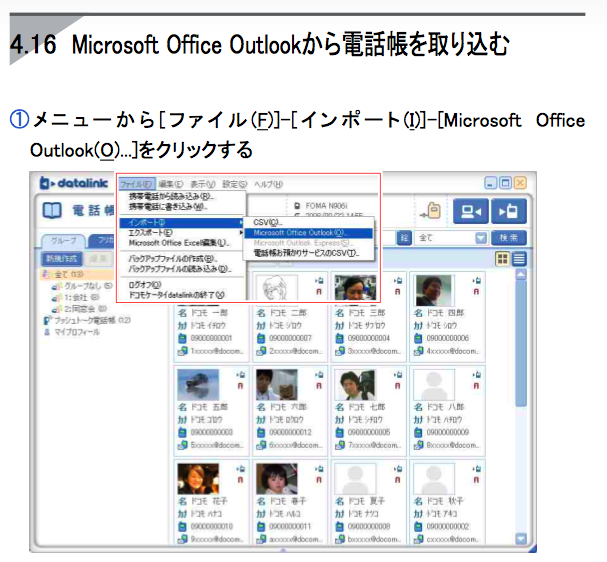Select 1:会社 group in tree

[82, 298]
